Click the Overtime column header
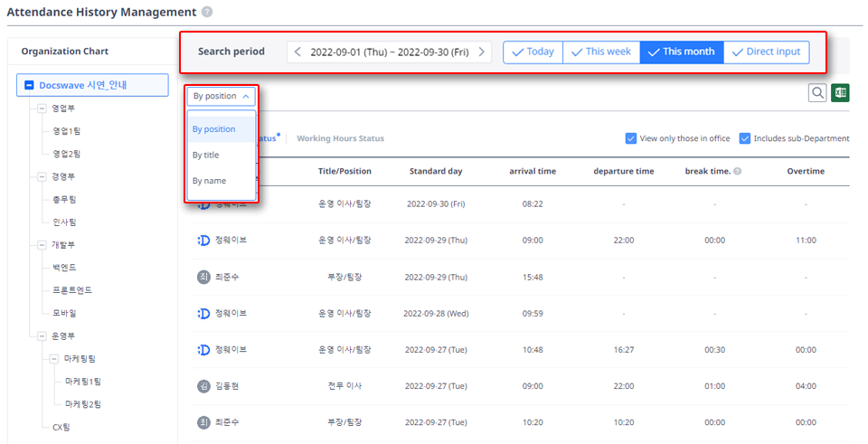This screenshot has width=868, height=444. point(806,171)
